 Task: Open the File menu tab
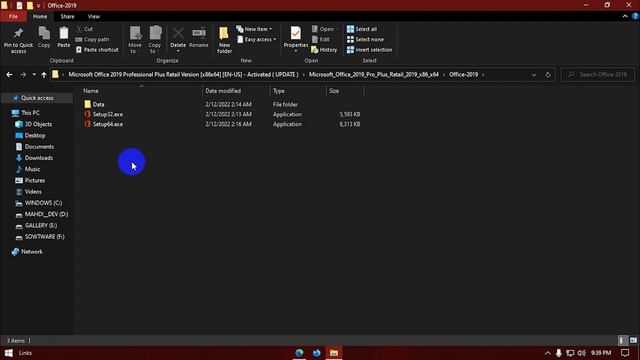click(13, 16)
